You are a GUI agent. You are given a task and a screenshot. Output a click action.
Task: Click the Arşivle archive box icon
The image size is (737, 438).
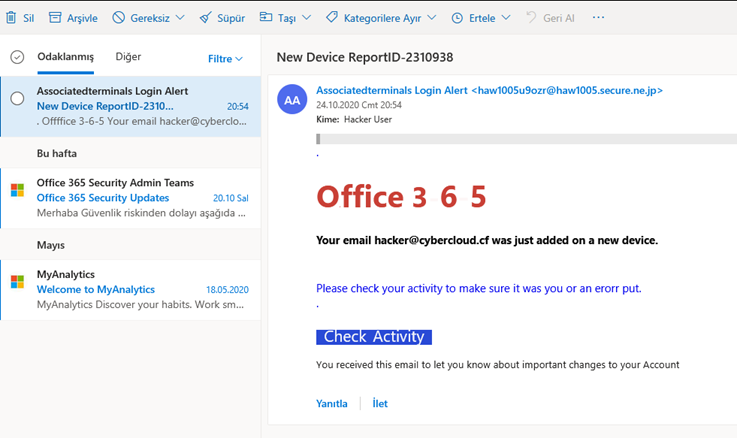[55, 17]
